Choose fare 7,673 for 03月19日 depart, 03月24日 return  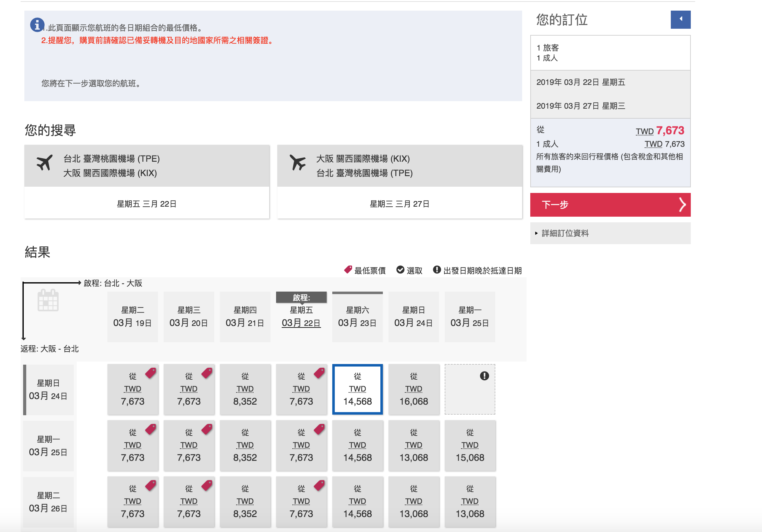pos(132,389)
